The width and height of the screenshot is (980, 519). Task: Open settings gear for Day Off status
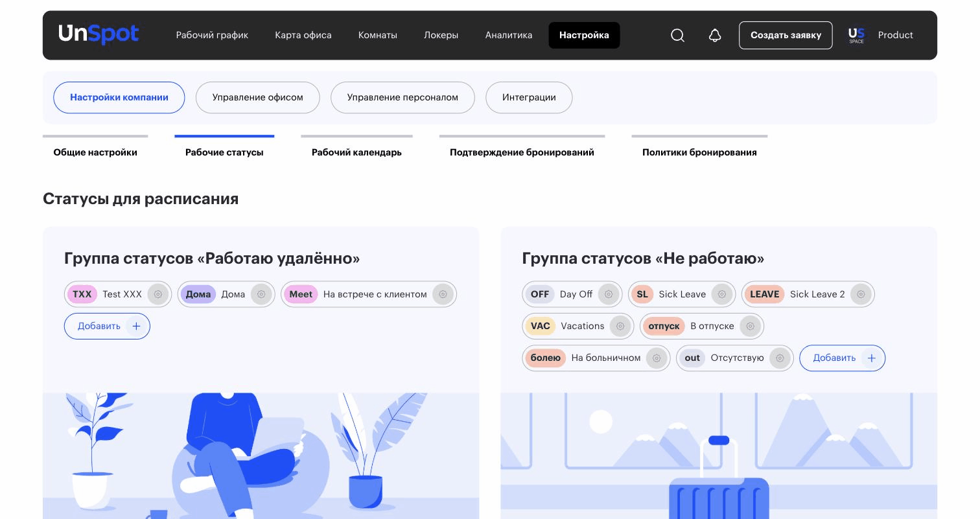click(x=609, y=294)
